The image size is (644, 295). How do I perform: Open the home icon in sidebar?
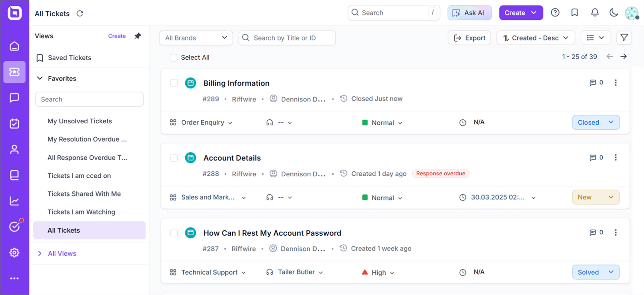[x=14, y=46]
